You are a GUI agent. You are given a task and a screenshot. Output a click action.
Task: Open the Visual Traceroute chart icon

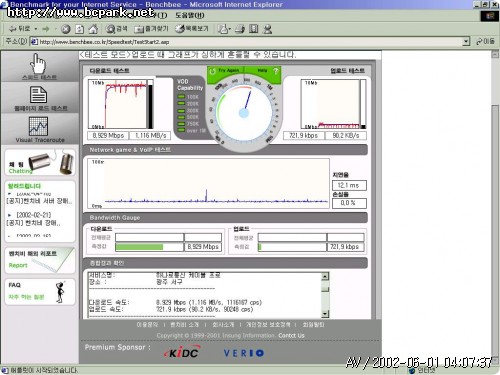(38, 126)
